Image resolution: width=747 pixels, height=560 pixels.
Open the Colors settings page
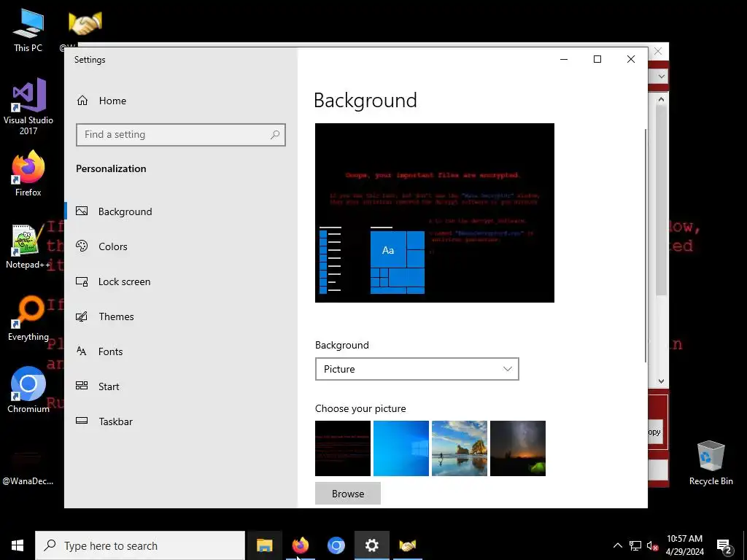[x=180, y=246]
